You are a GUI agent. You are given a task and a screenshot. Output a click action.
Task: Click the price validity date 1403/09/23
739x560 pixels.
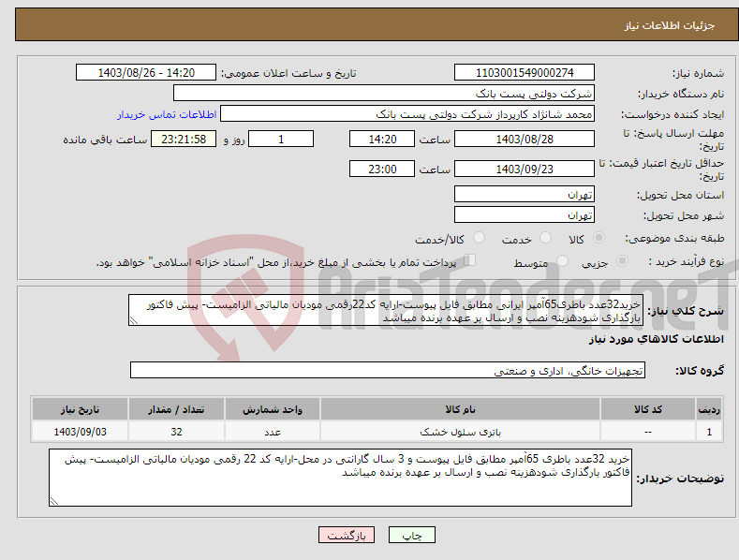(x=525, y=169)
